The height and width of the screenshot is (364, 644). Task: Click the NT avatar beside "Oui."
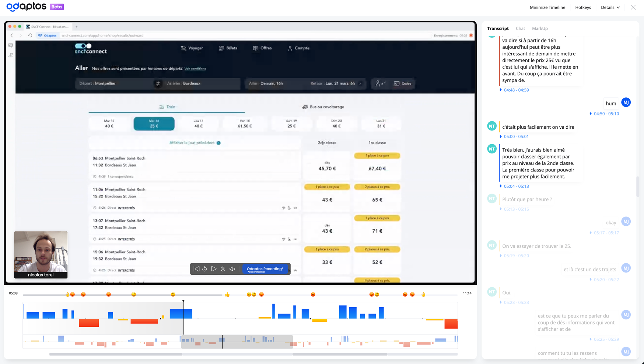point(492,292)
